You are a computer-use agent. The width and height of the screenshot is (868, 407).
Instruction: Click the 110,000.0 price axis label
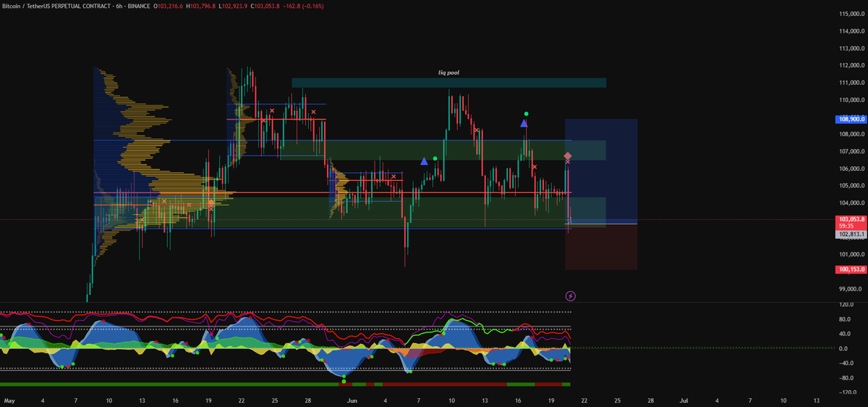pos(852,100)
